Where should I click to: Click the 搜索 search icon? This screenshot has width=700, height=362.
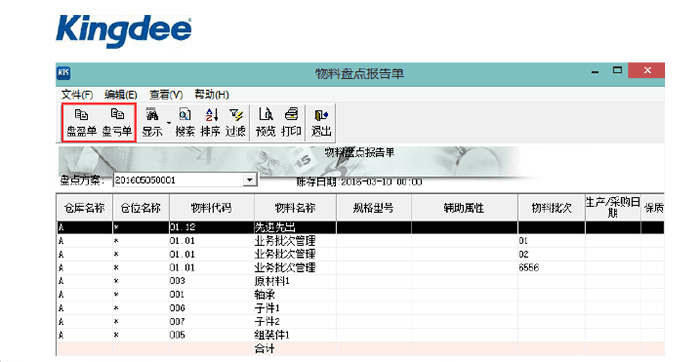(x=185, y=123)
